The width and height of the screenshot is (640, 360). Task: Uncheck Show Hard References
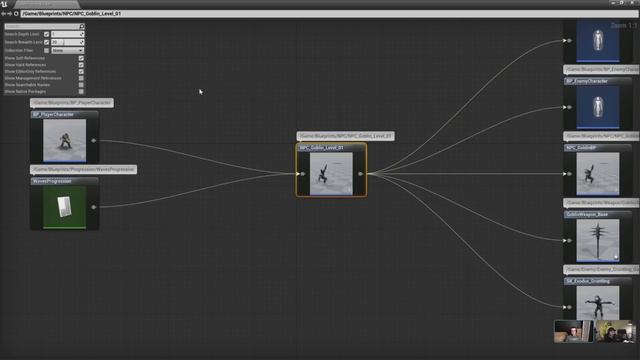[x=81, y=65]
